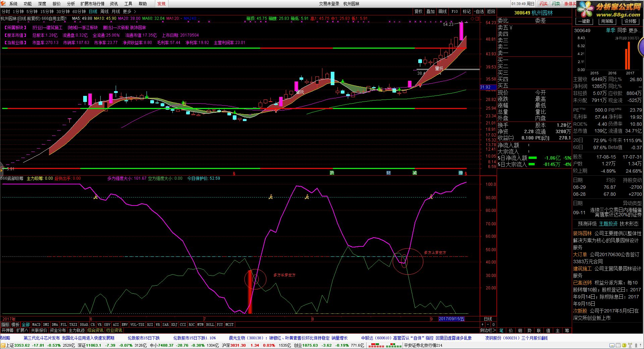This screenshot has width=644, height=349.
Task: Open the 分析 menu
Action: [x=71, y=4]
